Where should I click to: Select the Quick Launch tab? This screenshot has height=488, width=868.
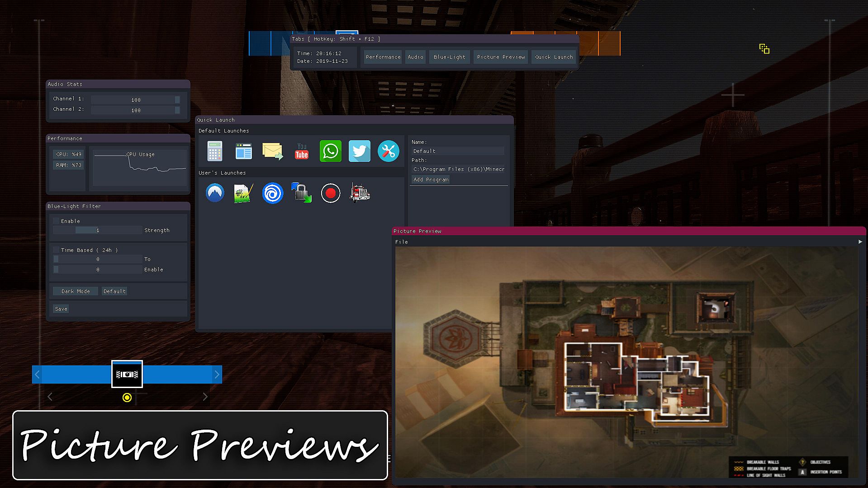click(x=554, y=57)
